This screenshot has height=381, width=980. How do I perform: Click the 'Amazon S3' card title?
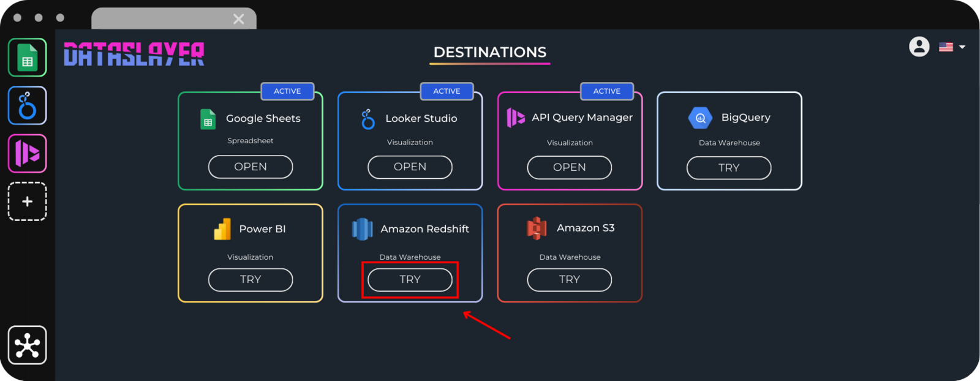click(x=586, y=228)
